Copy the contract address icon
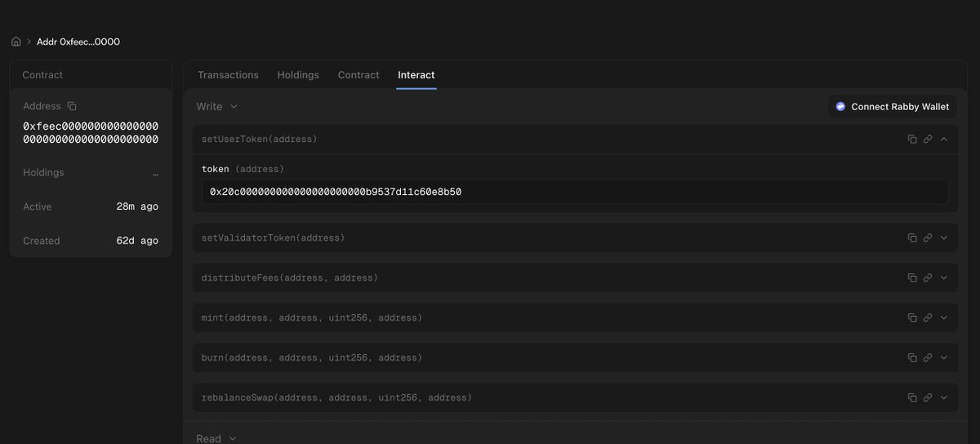980x444 pixels. pos(72,106)
